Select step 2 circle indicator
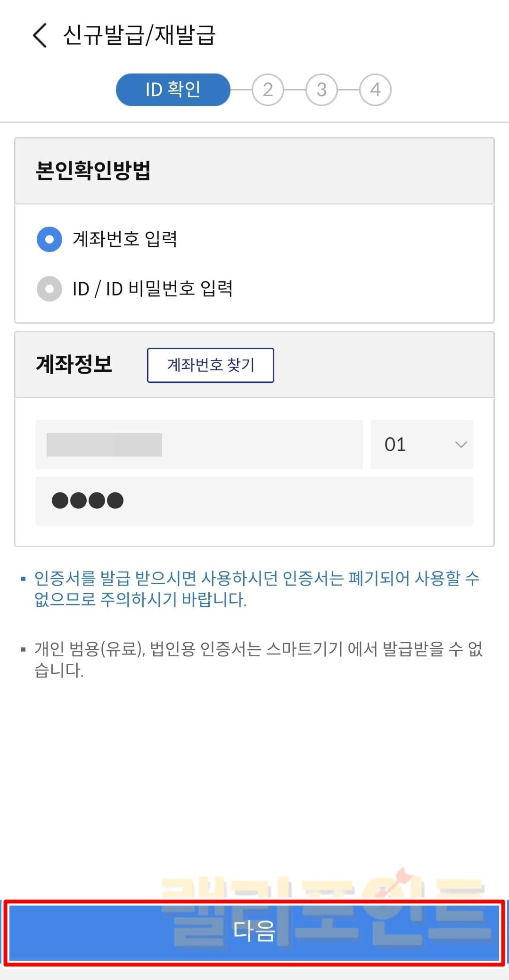 click(x=268, y=90)
